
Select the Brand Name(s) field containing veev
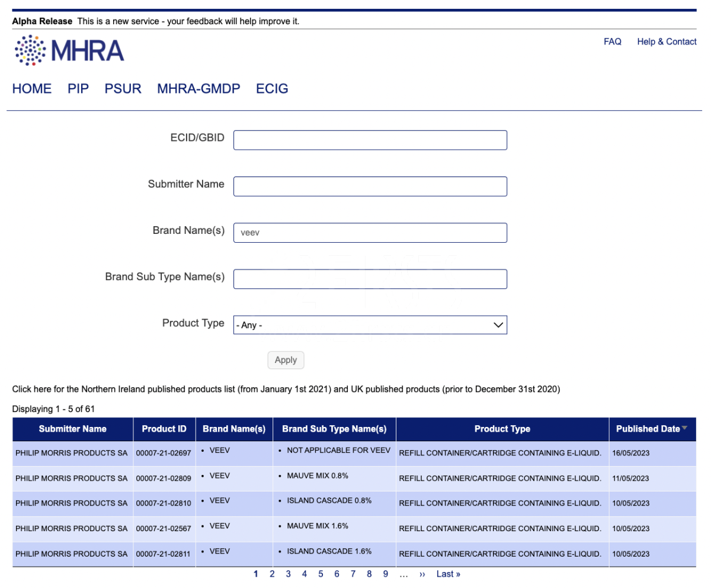370,233
